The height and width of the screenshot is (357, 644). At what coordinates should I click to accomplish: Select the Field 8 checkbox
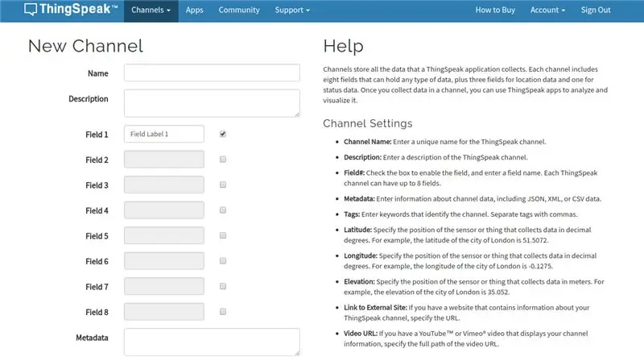tap(223, 312)
